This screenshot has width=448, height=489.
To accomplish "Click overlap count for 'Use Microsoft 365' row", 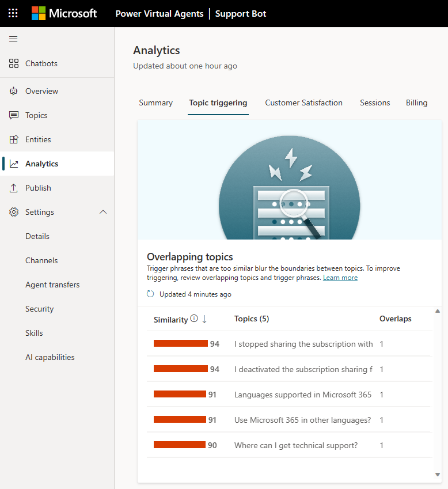I will tap(382, 420).
